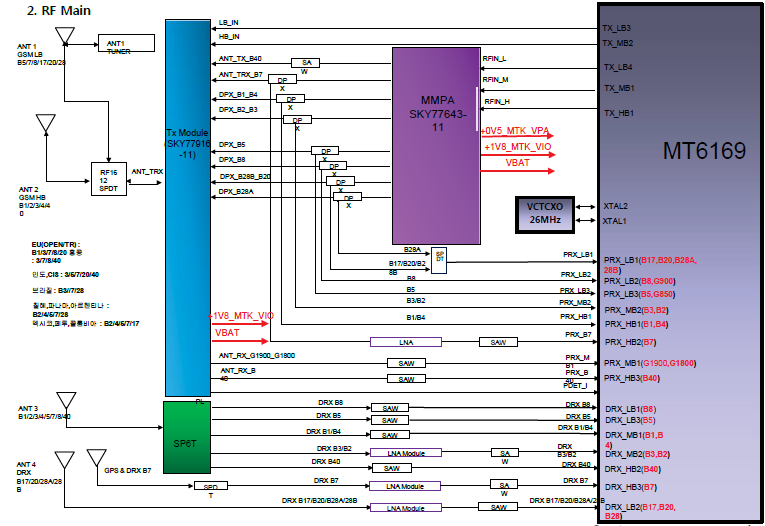This screenshot has width=765, height=526.
Task: Click the ANT 4 DRX antenna symbol
Action: (x=64, y=460)
